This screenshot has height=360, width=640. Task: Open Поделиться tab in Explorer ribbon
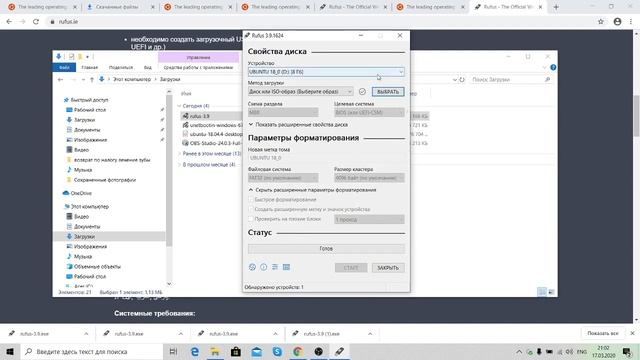pyautogui.click(x=121, y=67)
